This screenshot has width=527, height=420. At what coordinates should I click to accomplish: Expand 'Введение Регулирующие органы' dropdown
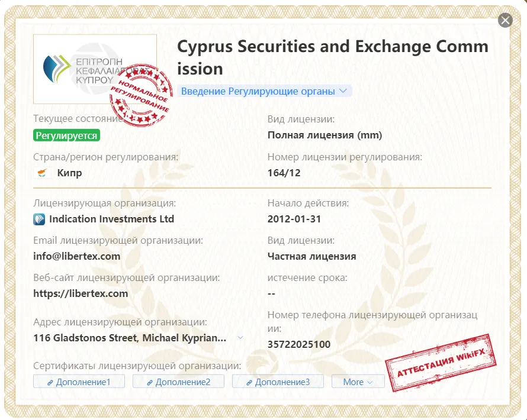pyautogui.click(x=264, y=91)
